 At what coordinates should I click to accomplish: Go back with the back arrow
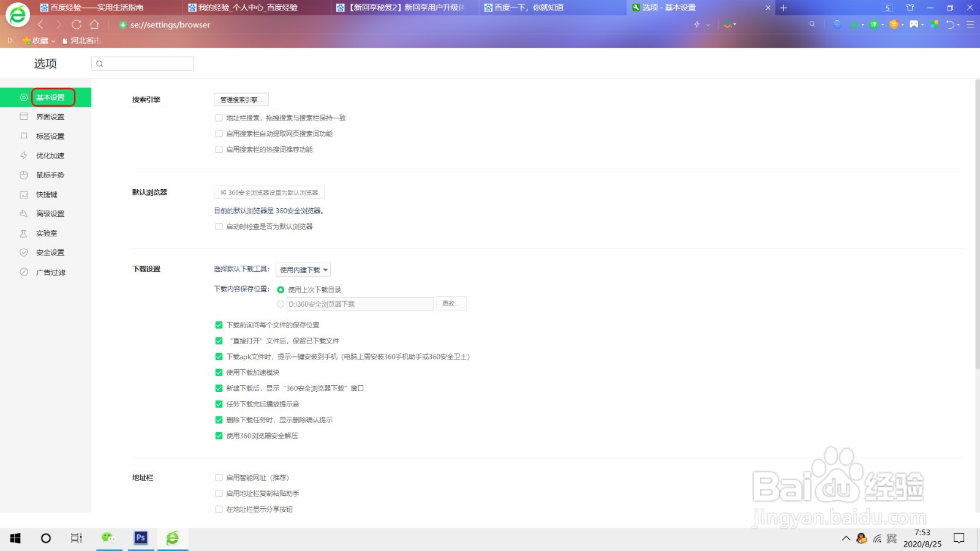(x=40, y=24)
